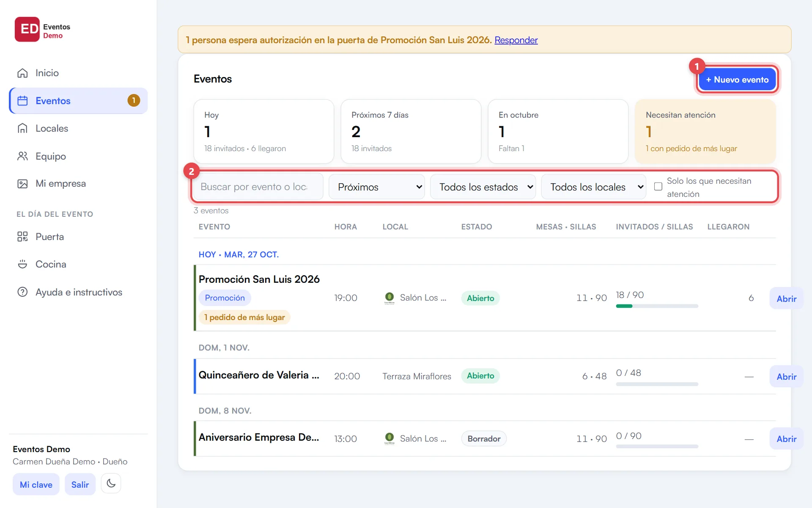Open the Hoy summary card

[264, 131]
